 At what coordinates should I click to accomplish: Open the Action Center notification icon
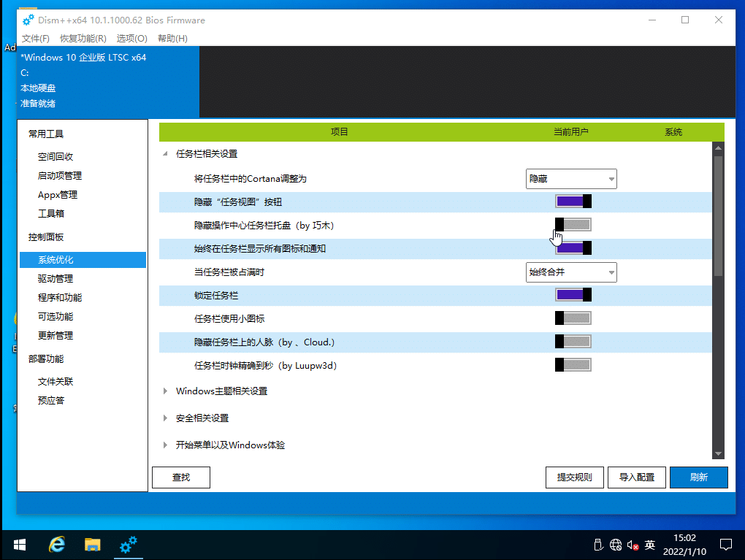pyautogui.click(x=727, y=545)
